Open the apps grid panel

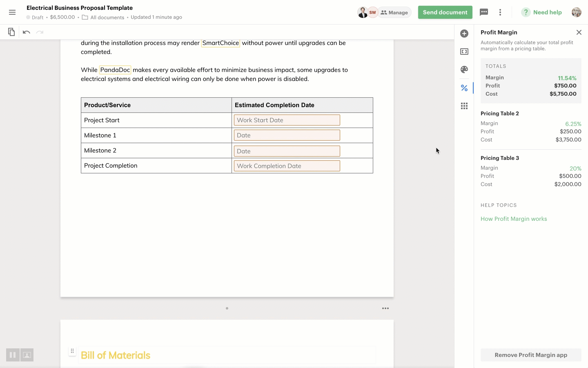[x=464, y=106]
